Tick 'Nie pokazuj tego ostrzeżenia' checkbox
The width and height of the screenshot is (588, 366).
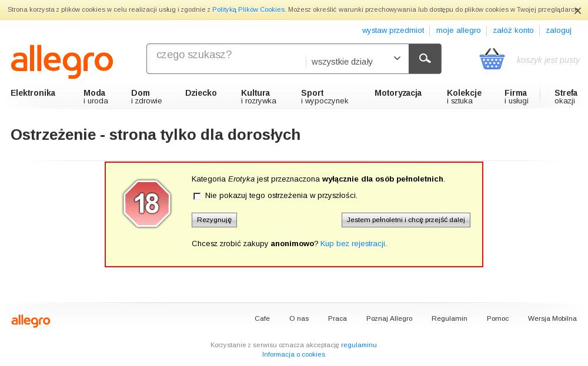coord(197,196)
